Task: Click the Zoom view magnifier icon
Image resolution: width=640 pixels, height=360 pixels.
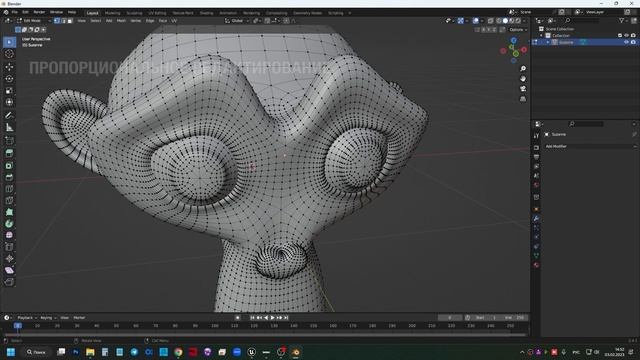Action: pyautogui.click(x=523, y=69)
